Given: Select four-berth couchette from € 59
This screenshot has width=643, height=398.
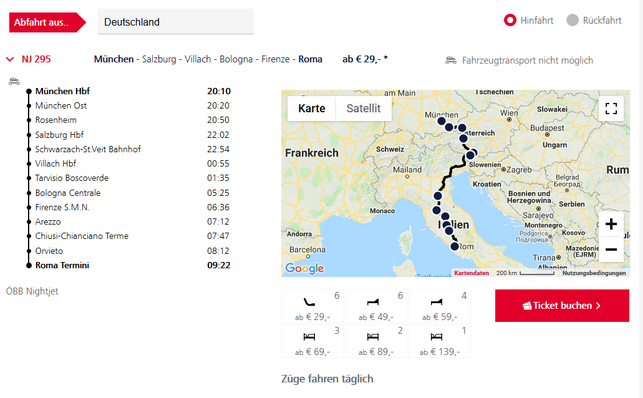Looking at the screenshot, I should click(x=440, y=306).
